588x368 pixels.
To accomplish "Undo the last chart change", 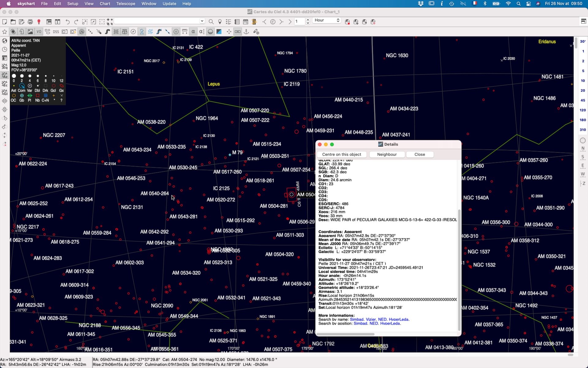I will pos(68,22).
